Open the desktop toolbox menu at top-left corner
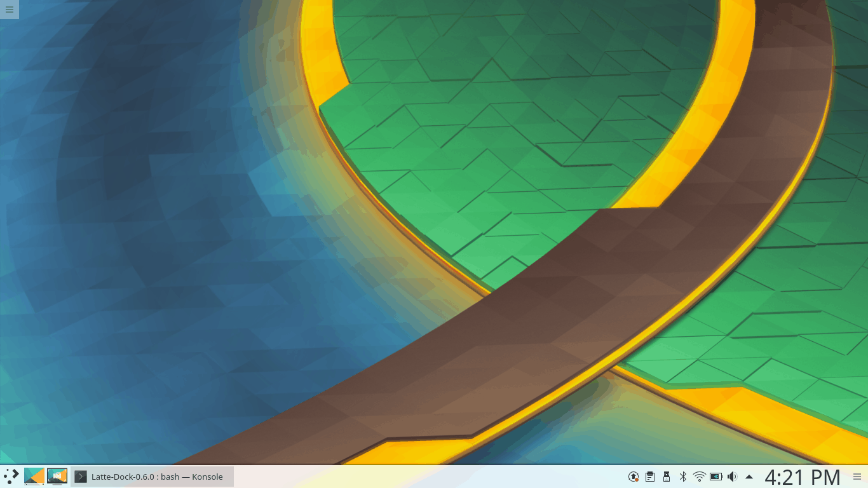This screenshot has width=868, height=488. (x=10, y=10)
